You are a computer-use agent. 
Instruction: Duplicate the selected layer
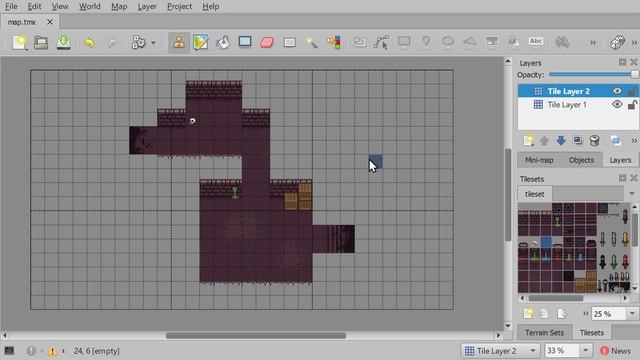pyautogui.click(x=577, y=141)
